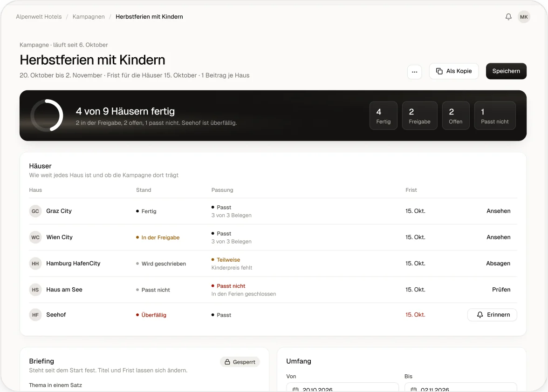
Task: Select the Fertig count tile
Action: tap(384, 115)
